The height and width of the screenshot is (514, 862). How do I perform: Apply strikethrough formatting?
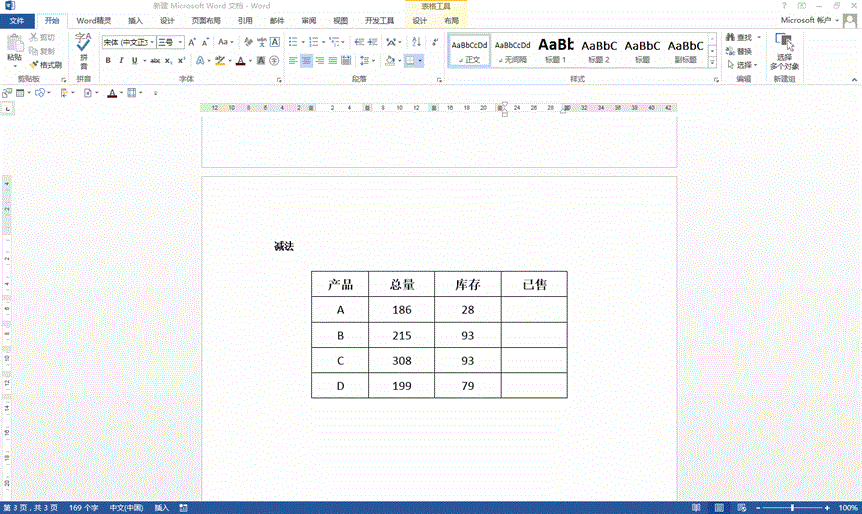click(154, 61)
